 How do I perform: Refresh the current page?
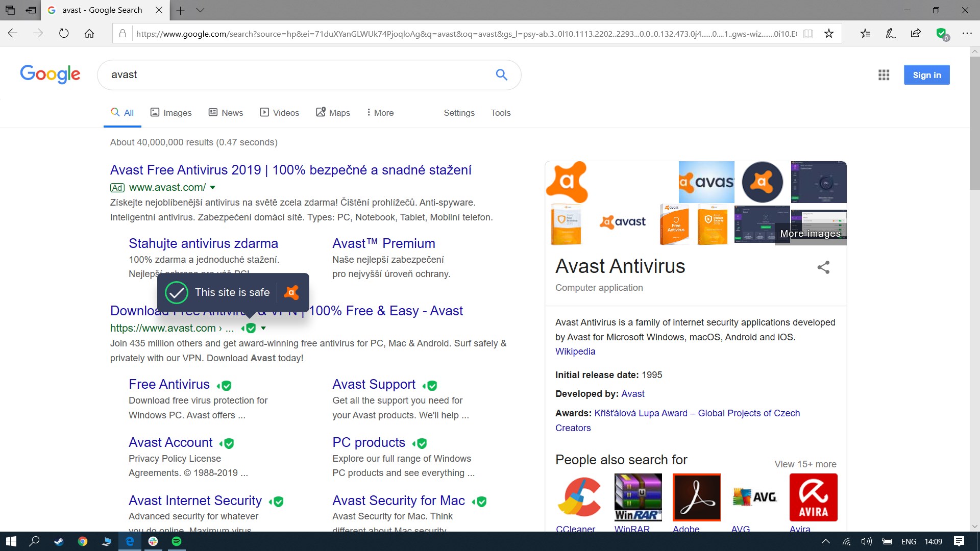[64, 34]
